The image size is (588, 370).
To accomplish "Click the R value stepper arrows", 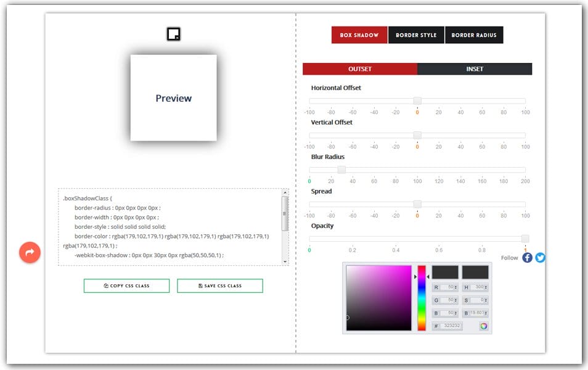I will (455, 287).
